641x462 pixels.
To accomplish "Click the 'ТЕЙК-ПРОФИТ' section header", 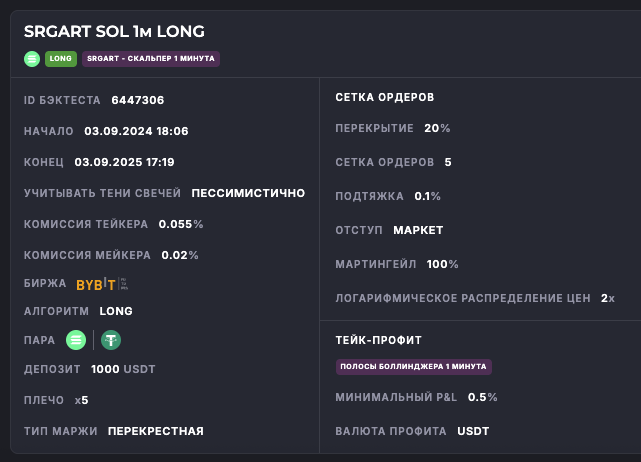I will tap(378, 340).
